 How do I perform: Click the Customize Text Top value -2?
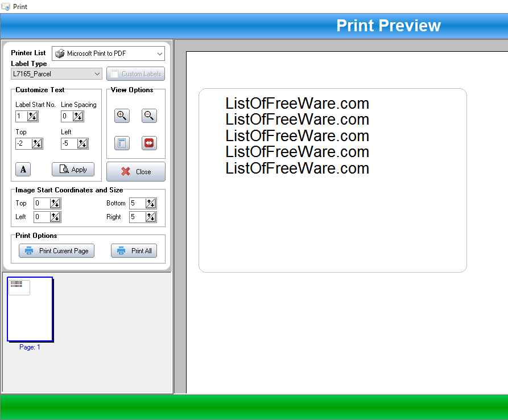[x=24, y=143]
